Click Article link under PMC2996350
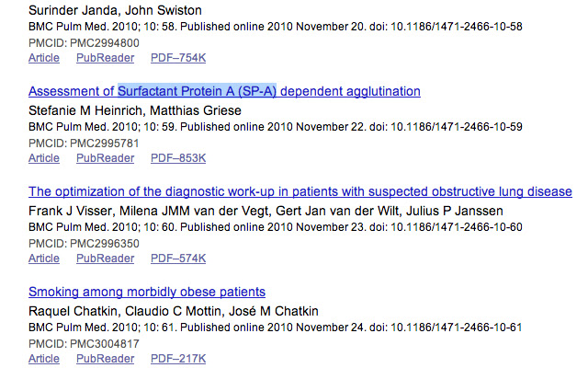The image size is (588, 368). click(44, 259)
